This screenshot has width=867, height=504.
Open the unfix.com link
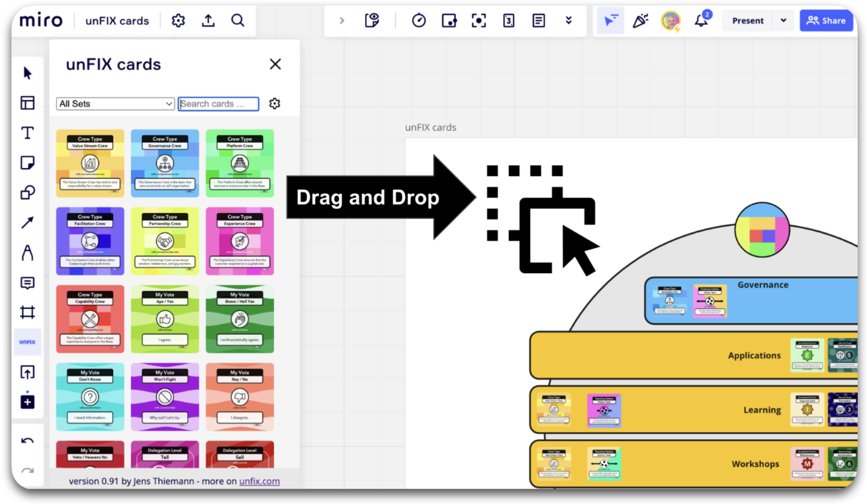(x=259, y=481)
